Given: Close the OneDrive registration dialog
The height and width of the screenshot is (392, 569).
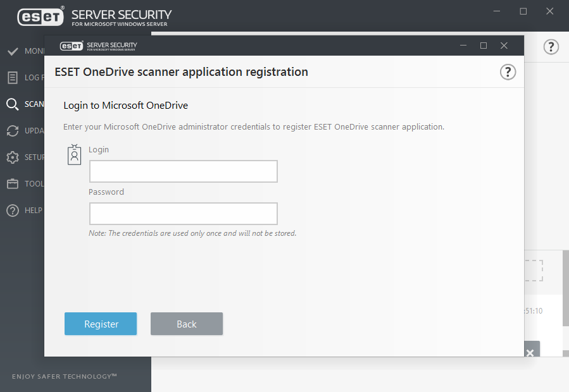Looking at the screenshot, I should point(504,46).
